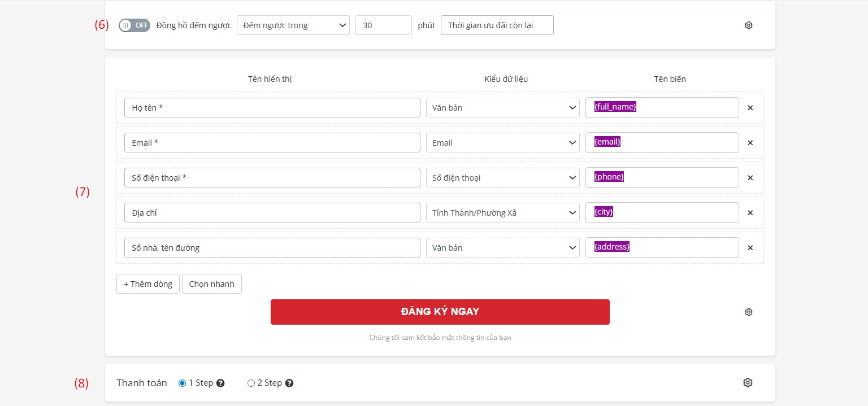Edit the countdown minutes value field
The image size is (868, 406).
[x=383, y=25]
